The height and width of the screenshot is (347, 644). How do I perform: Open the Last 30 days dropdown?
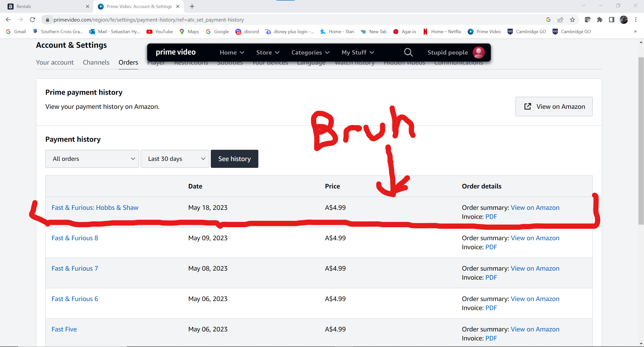[x=175, y=159]
